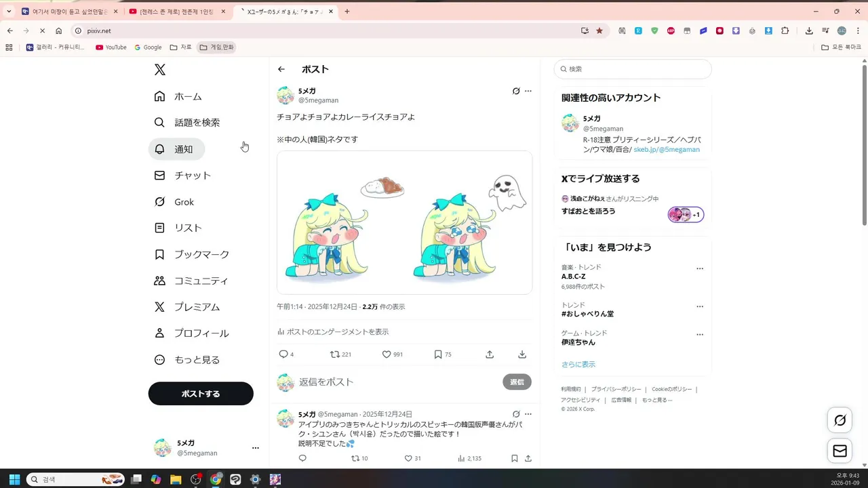
Task: Open ブックマーク in sidebar
Action: [192, 254]
